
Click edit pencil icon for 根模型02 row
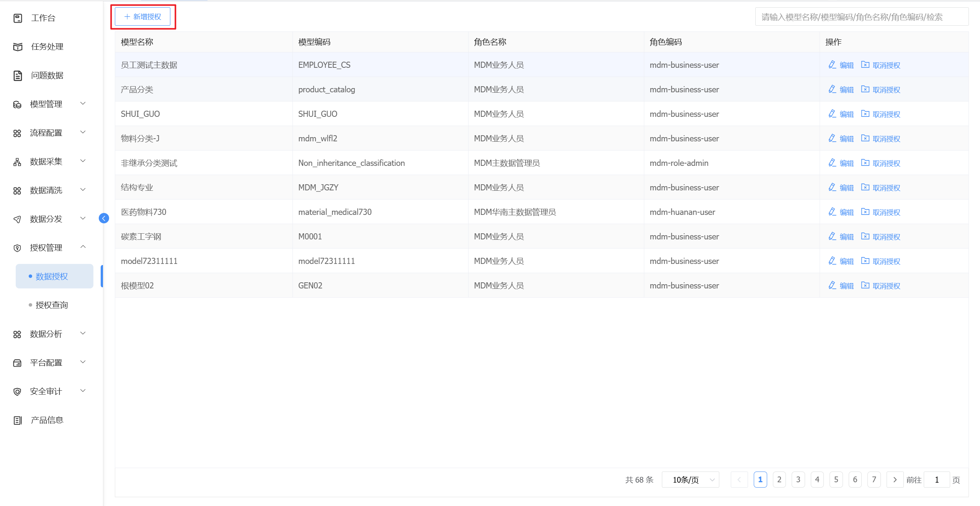[832, 285]
